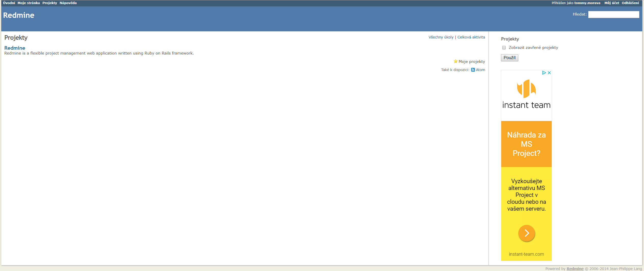Click the Redmine project description text
The image size is (644, 271).
[99, 53]
